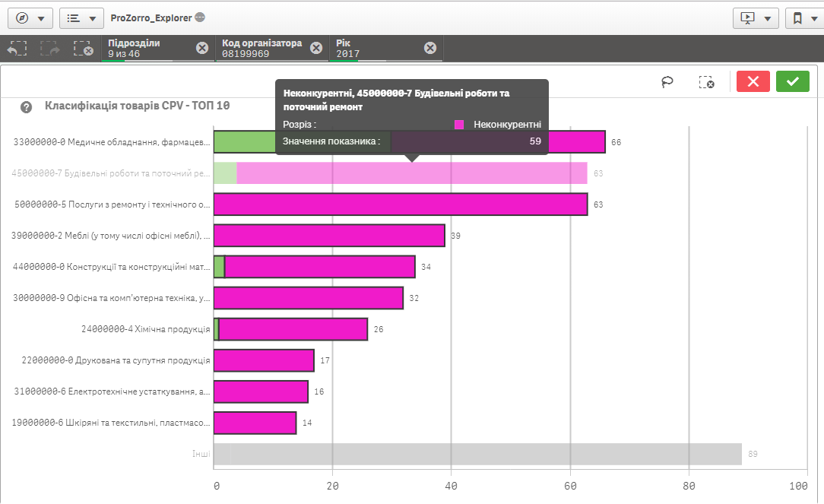Open the list menu dropdown

81,18
